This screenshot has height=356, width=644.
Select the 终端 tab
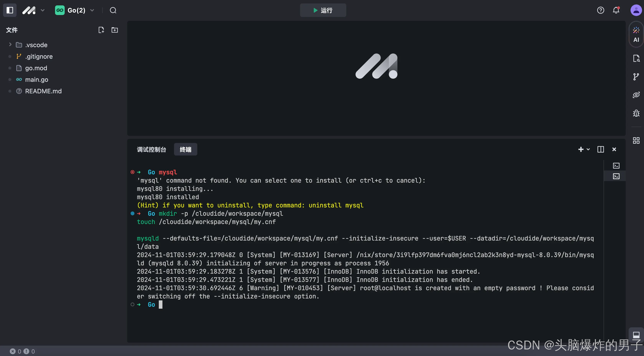[x=186, y=150]
